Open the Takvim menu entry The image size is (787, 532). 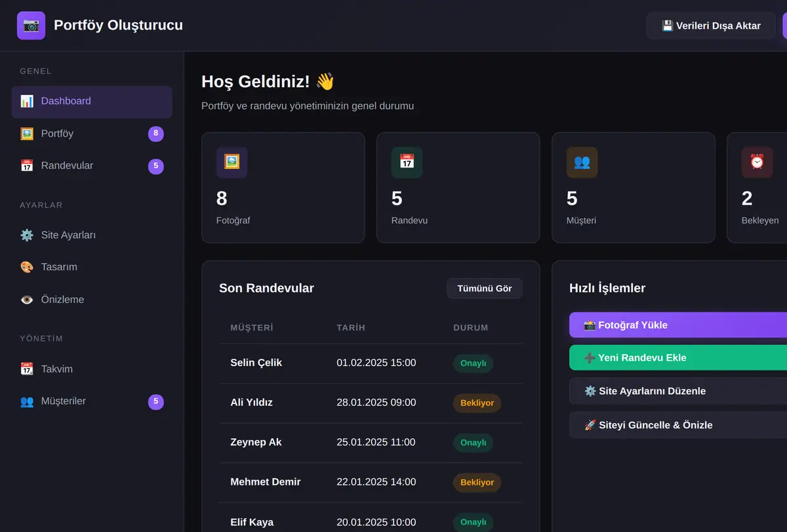pyautogui.click(x=92, y=369)
